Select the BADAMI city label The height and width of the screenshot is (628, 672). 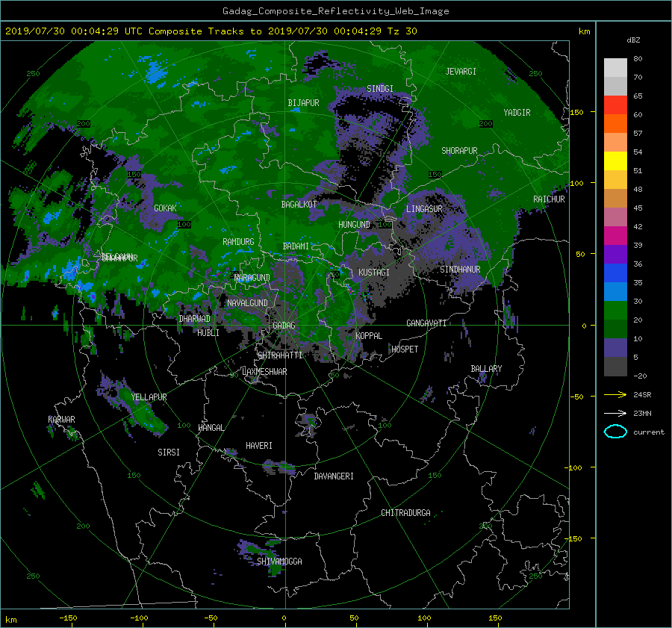pyautogui.click(x=296, y=246)
